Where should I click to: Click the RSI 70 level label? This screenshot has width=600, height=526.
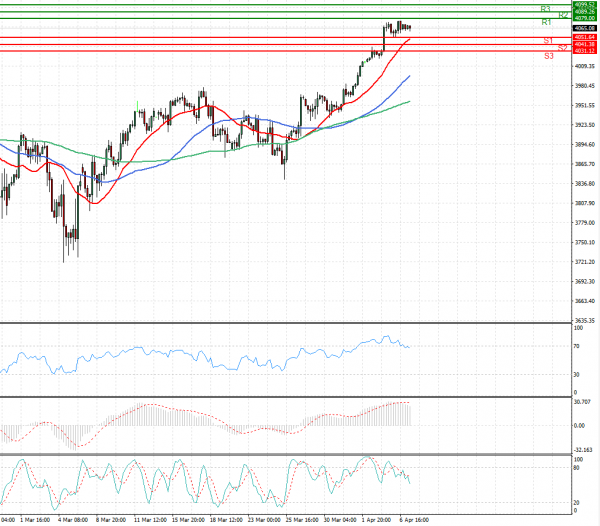point(576,346)
